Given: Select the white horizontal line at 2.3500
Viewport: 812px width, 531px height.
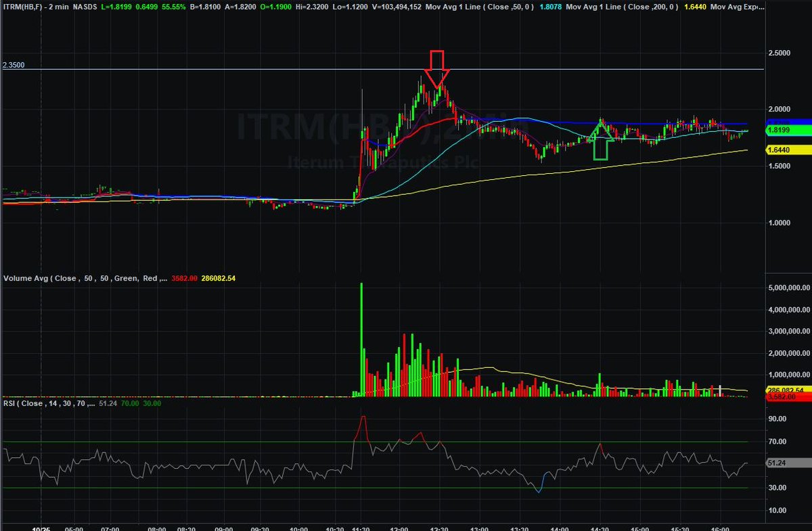Looking at the screenshot, I should (x=382, y=69).
